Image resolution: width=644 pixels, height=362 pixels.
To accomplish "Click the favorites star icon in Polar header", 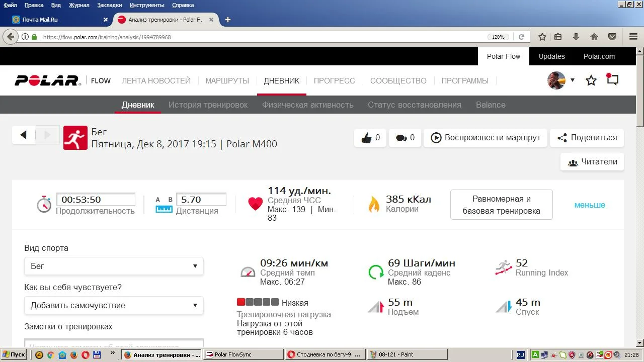I will tap(591, 80).
